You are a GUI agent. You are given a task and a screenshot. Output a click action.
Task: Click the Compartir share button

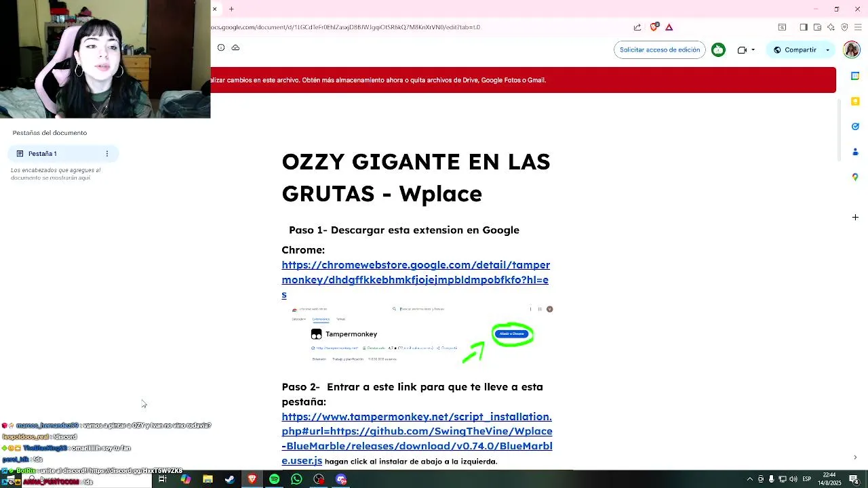click(795, 49)
